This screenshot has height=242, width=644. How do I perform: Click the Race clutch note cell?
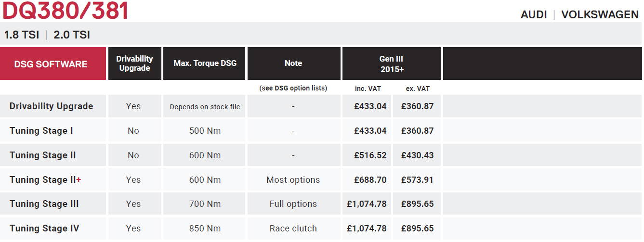pyautogui.click(x=293, y=229)
